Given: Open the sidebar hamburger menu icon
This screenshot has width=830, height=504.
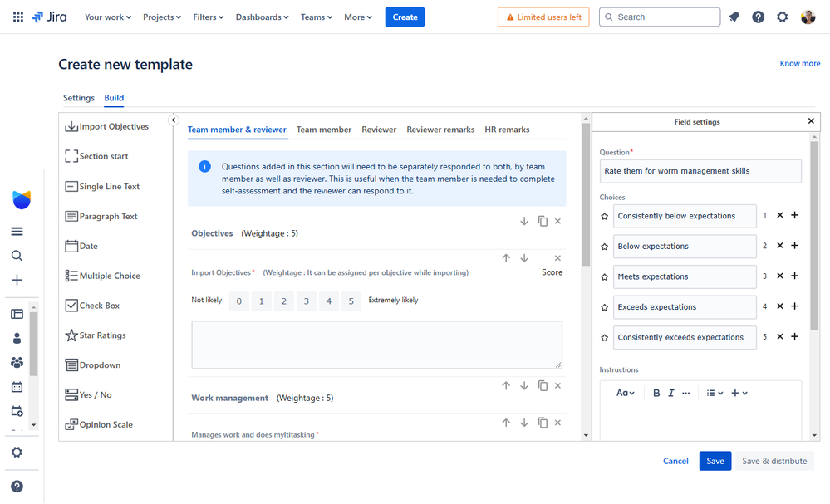Looking at the screenshot, I should point(17,231).
